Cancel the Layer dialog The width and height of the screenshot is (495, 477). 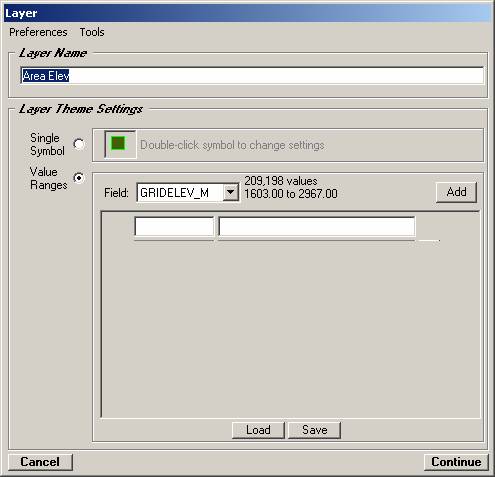point(40,462)
